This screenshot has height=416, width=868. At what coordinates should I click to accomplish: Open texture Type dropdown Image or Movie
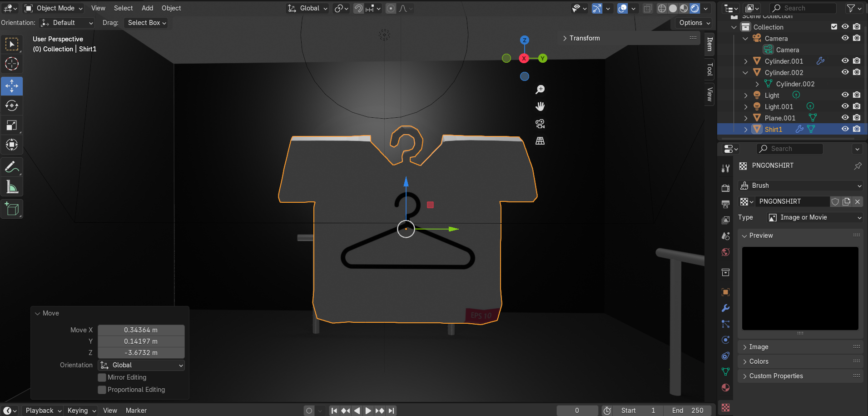click(814, 217)
